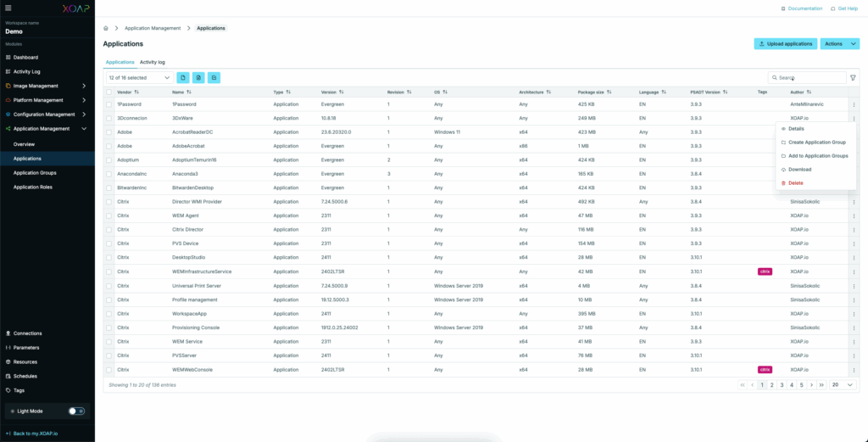The height and width of the screenshot is (442, 868).
Task: Click the citrix tag on WEMWebConsole row
Action: tap(765, 369)
